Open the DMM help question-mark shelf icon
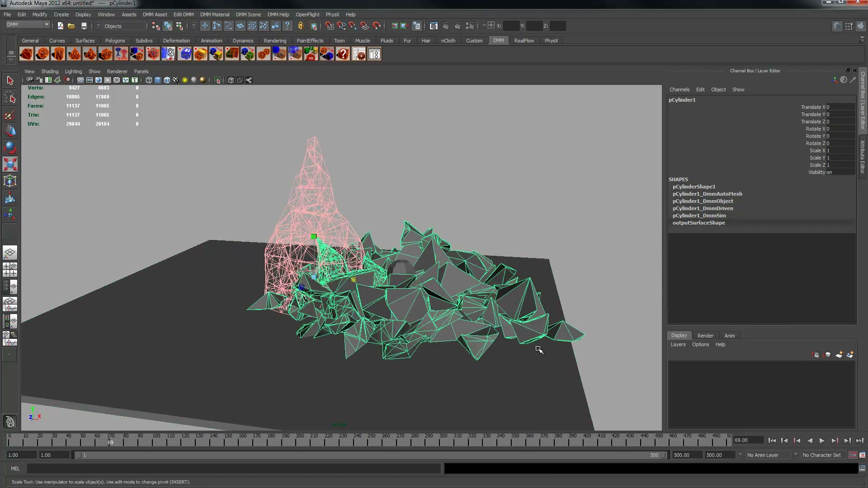Screen dimensions: 868x488 coord(343,54)
